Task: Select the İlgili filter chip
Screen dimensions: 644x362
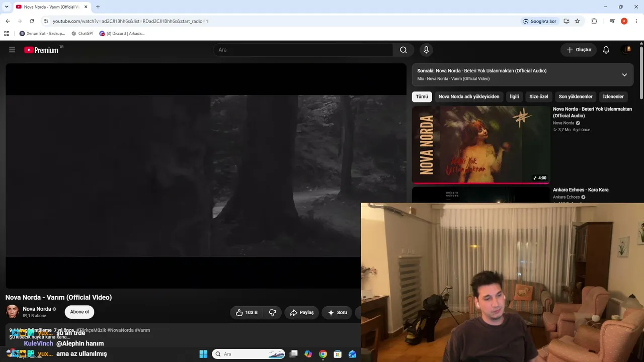Action: tap(514, 97)
